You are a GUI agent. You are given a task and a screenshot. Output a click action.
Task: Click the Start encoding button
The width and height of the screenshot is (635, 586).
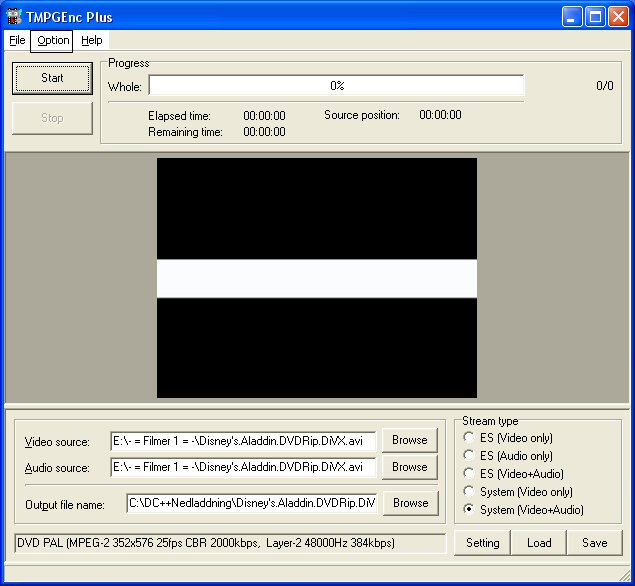[52, 78]
